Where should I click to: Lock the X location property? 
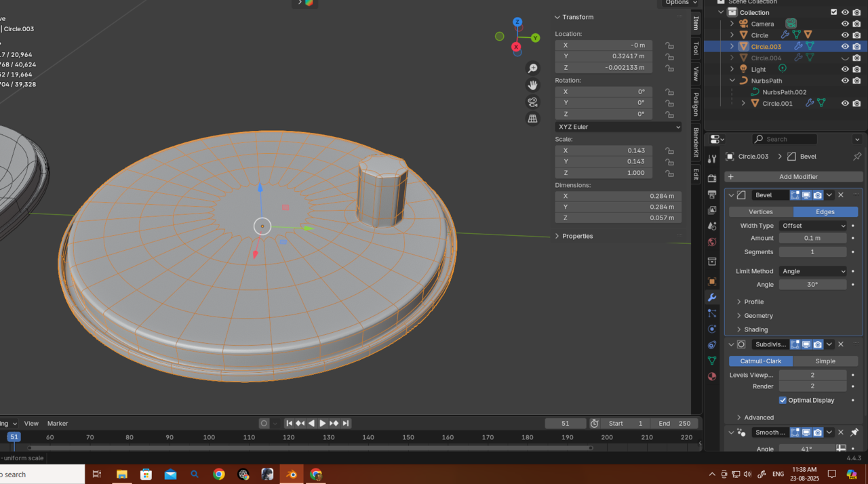point(669,45)
